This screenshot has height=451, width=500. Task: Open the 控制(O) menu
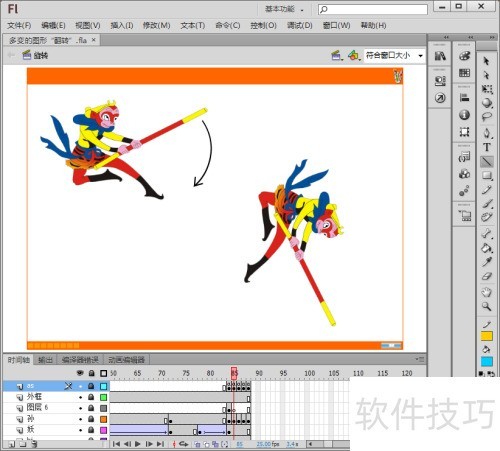[263, 26]
